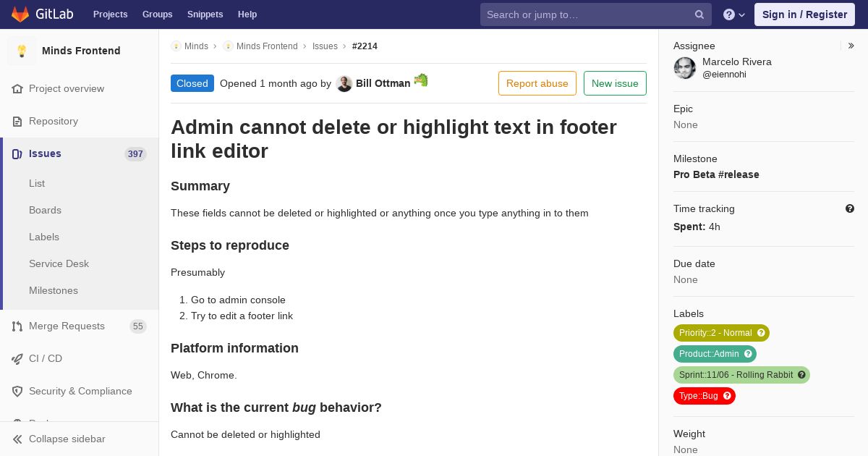The height and width of the screenshot is (456, 868).
Task: Click help icon on Product::Admin label
Action: [x=748, y=354]
